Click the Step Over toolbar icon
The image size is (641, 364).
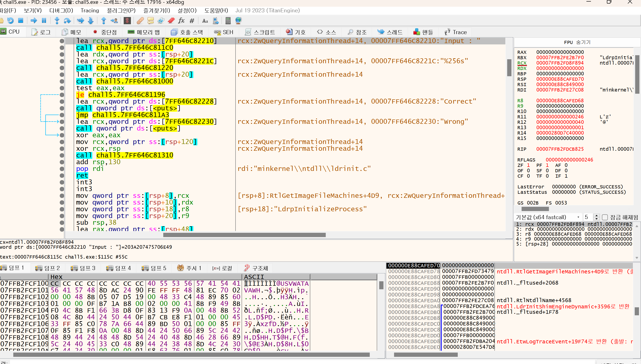click(x=67, y=20)
